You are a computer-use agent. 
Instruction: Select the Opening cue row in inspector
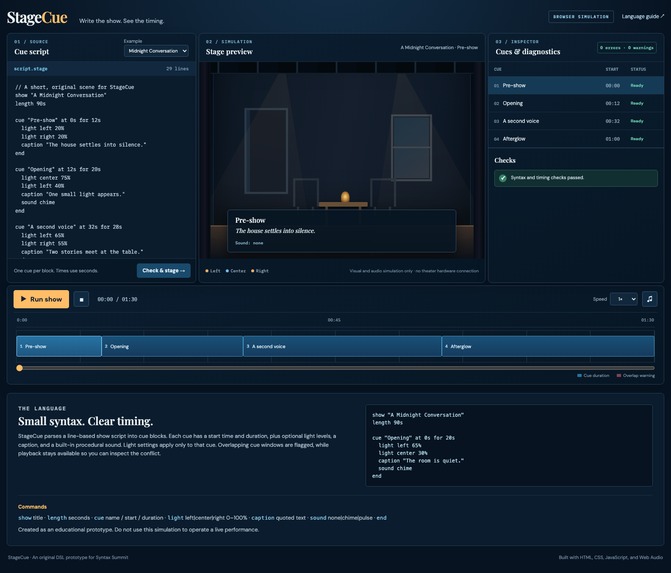pyautogui.click(x=576, y=103)
